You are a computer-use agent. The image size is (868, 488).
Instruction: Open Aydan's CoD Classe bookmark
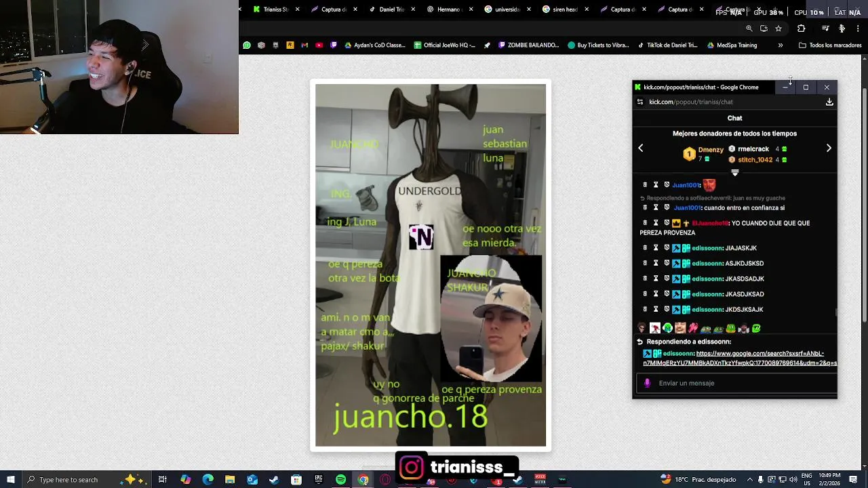tap(374, 45)
